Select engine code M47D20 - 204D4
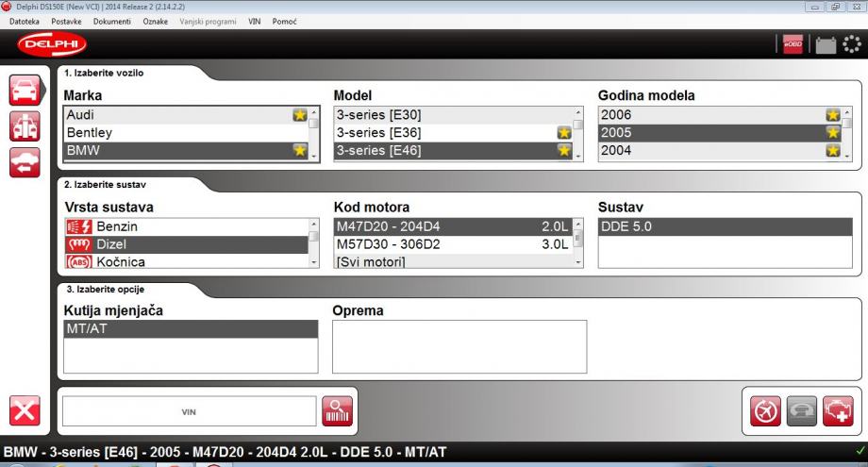The width and height of the screenshot is (868, 467). [x=454, y=226]
